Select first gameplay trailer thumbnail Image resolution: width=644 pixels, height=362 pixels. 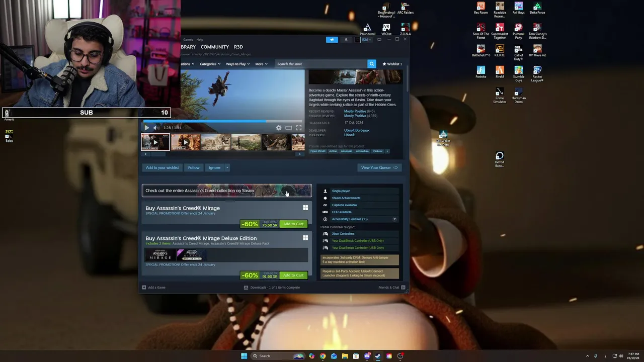point(155,142)
